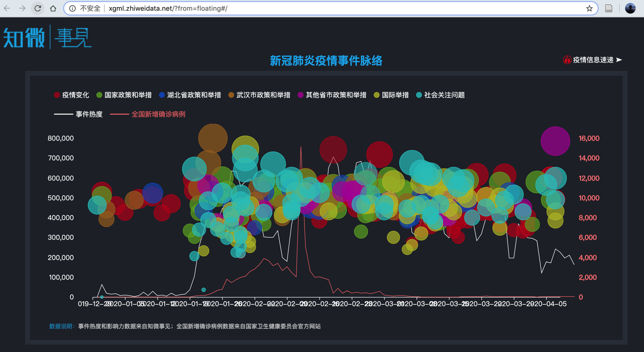Toggle the 社会关注问题 legend series
Viewport: 644px width, 352px height.
(440, 95)
